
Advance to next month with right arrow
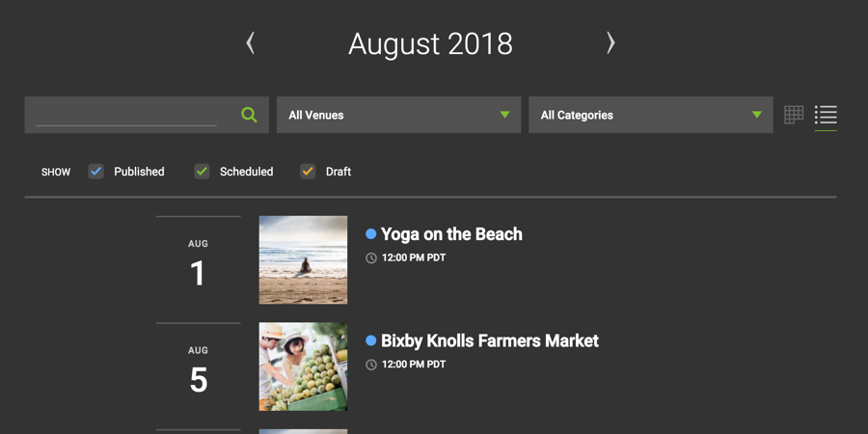pyautogui.click(x=610, y=42)
